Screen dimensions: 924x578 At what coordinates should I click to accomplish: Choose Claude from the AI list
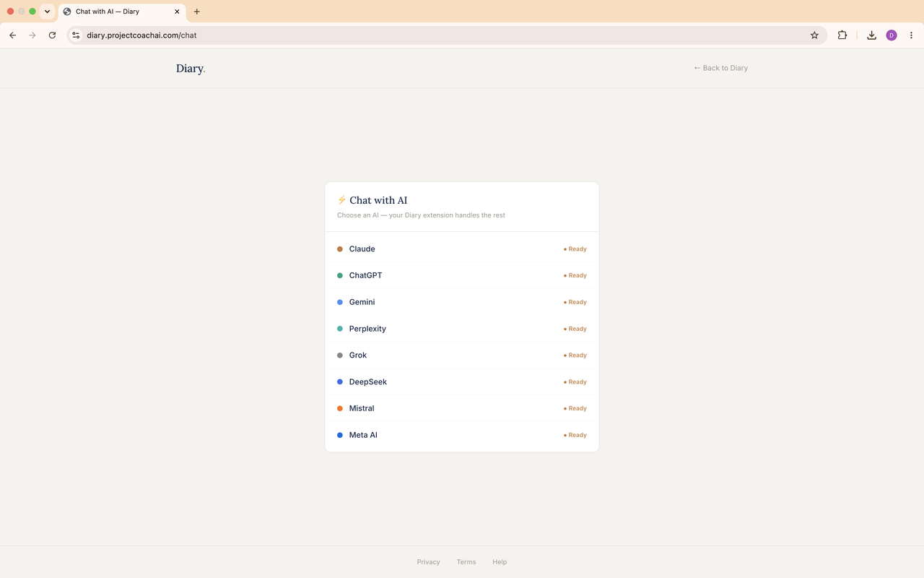(462, 249)
